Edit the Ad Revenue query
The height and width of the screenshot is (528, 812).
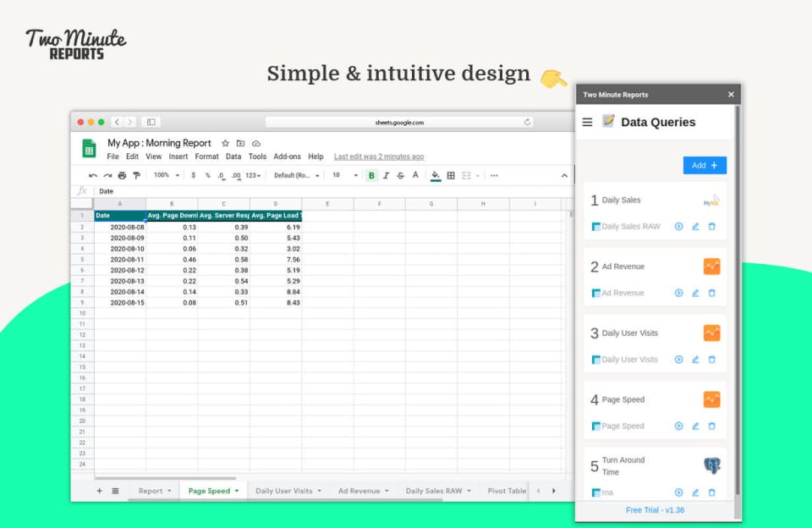point(695,293)
